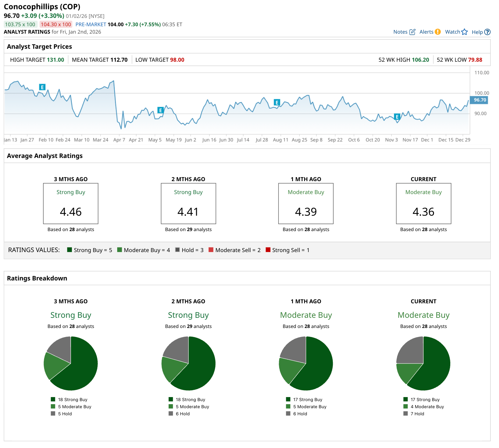Click the 3 Mths Ago rating box showing 4.46
The width and height of the screenshot is (499, 448).
71,204
